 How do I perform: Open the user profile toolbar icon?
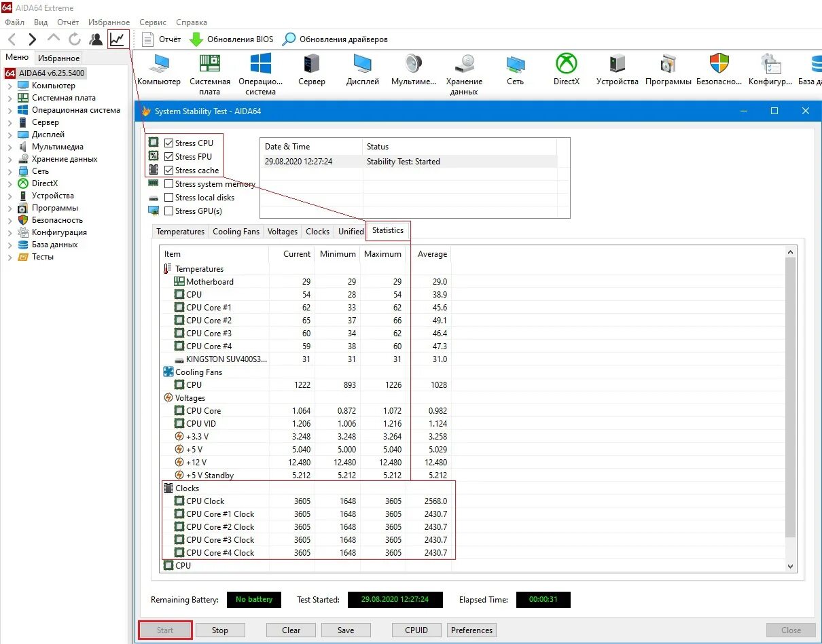tap(96, 39)
